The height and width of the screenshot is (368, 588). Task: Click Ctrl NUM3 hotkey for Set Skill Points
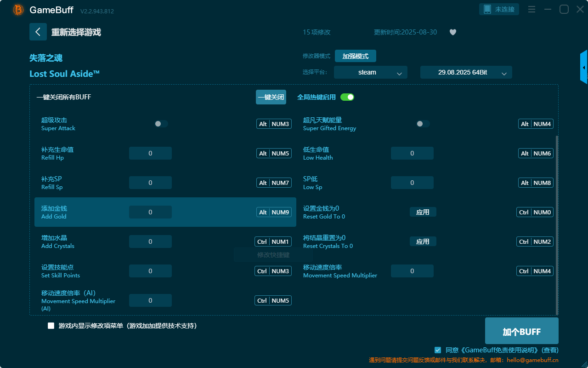(x=273, y=271)
